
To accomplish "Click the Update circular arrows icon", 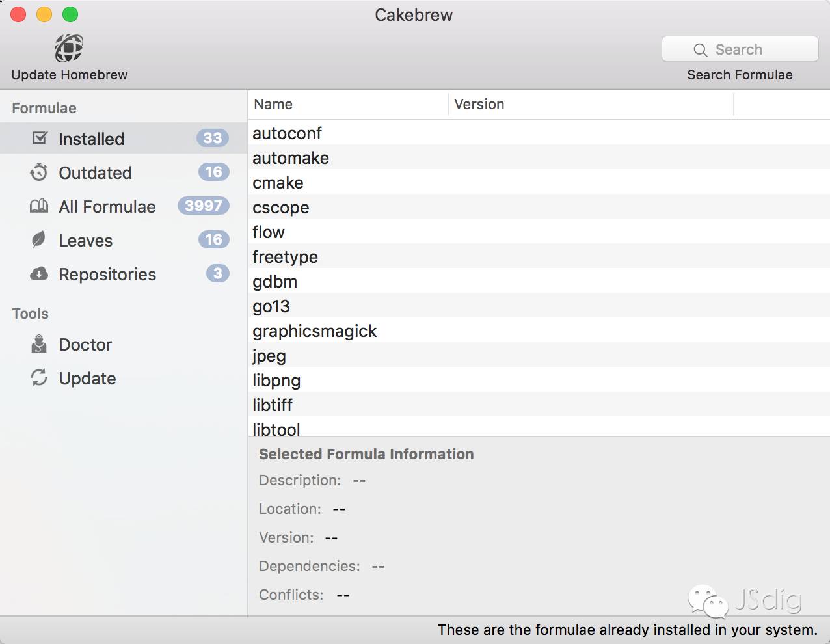I will point(39,378).
